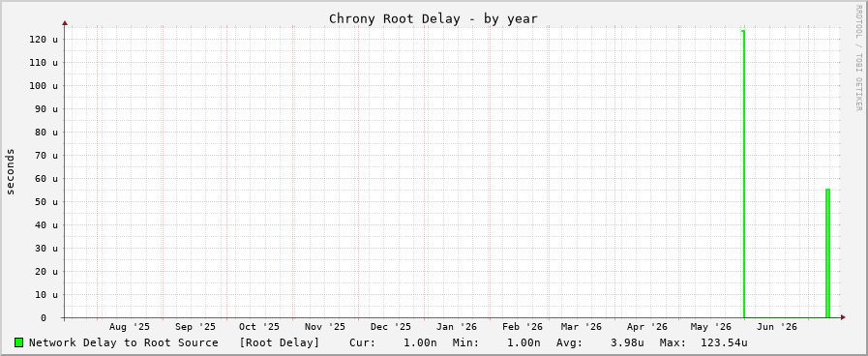Click the 'Jun '26' x-axis label
This screenshot has height=356, width=868.
click(x=777, y=327)
